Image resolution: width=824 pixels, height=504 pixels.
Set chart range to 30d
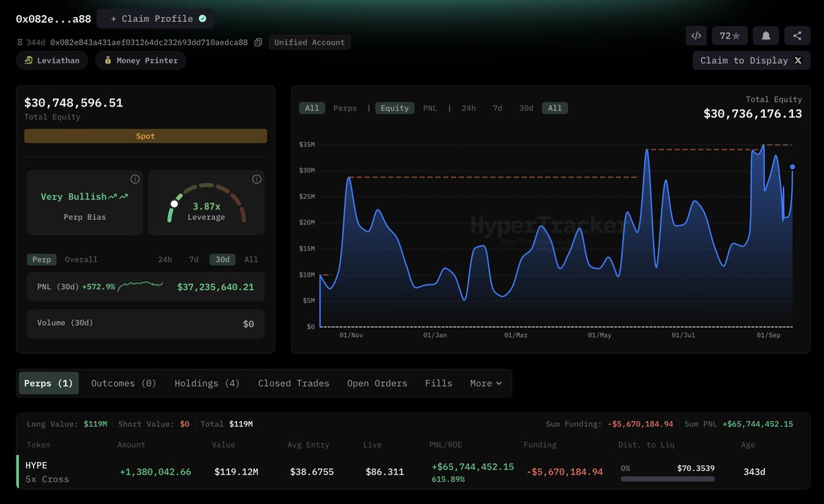click(526, 108)
